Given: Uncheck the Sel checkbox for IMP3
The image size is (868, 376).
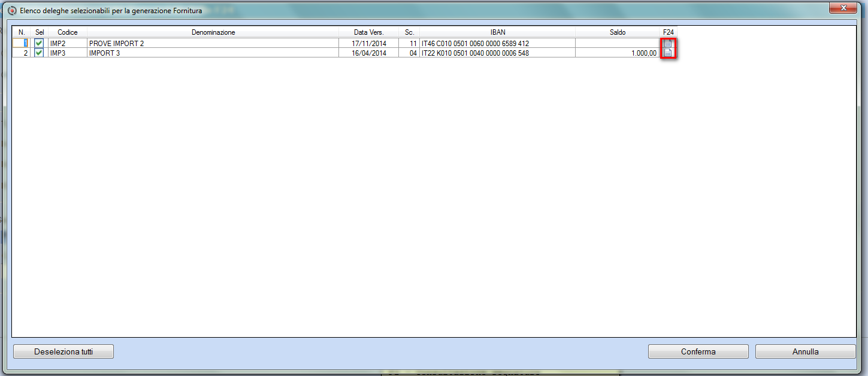Looking at the screenshot, I should pos(39,53).
